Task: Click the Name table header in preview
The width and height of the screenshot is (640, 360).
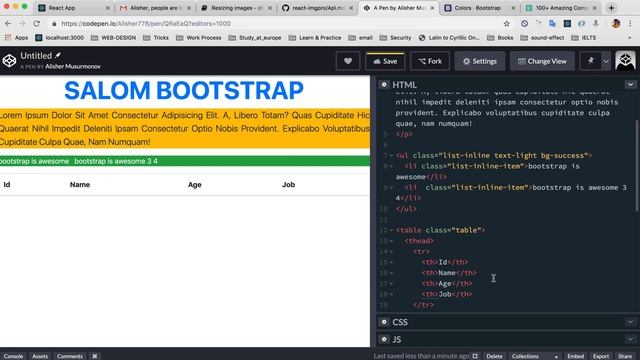Action: coord(80,184)
